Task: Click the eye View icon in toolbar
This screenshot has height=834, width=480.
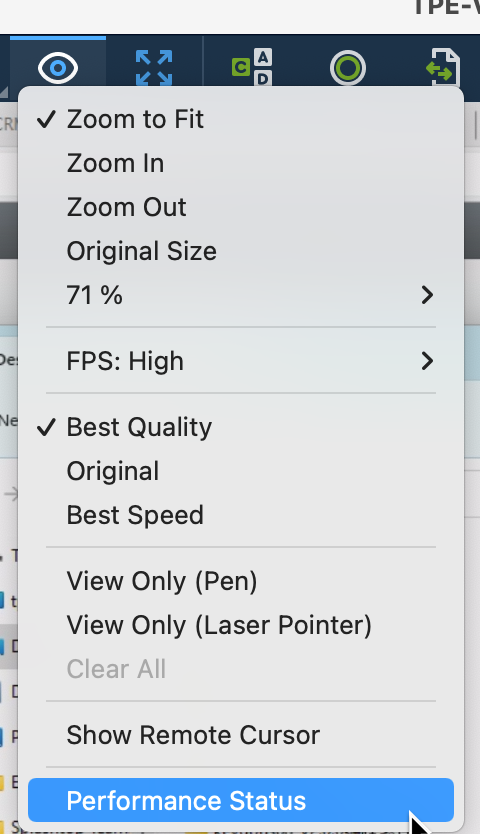Action: coord(57,68)
